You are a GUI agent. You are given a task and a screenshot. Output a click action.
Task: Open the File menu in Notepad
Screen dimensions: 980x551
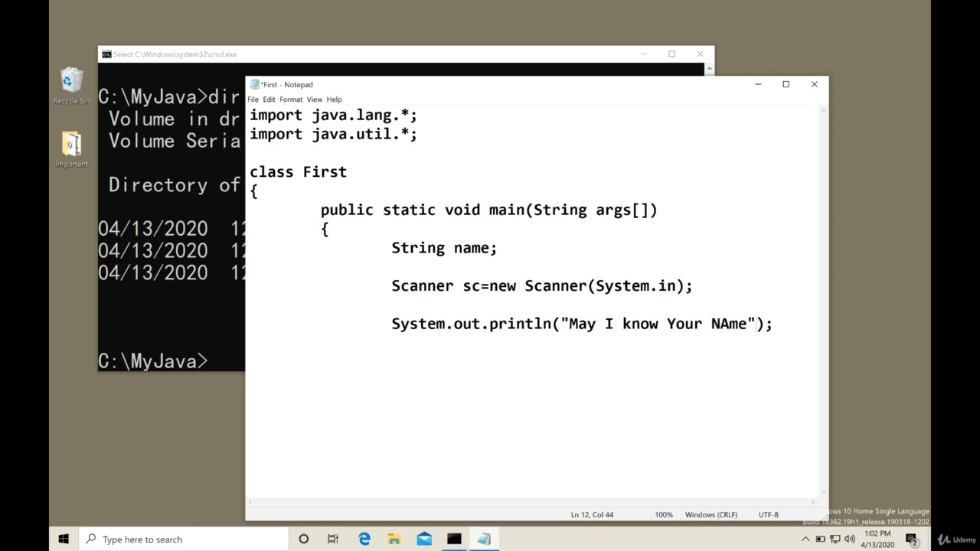[253, 99]
